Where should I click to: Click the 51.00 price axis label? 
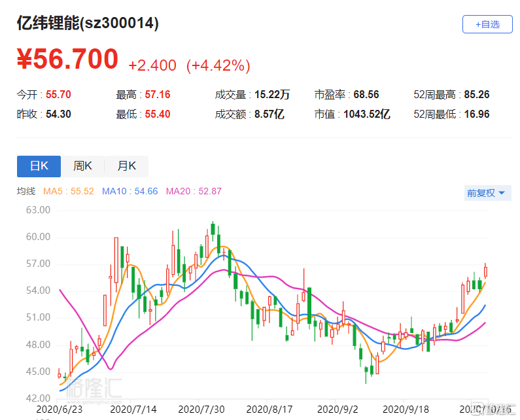point(38,317)
